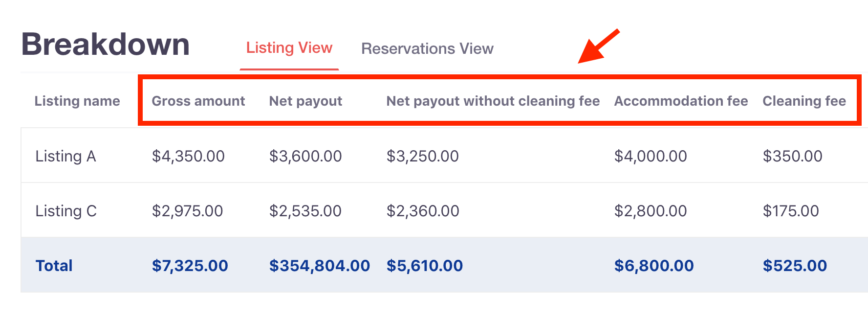Screen dimensions: 868x319
Task: Click the Breakdown heading
Action: [106, 45]
